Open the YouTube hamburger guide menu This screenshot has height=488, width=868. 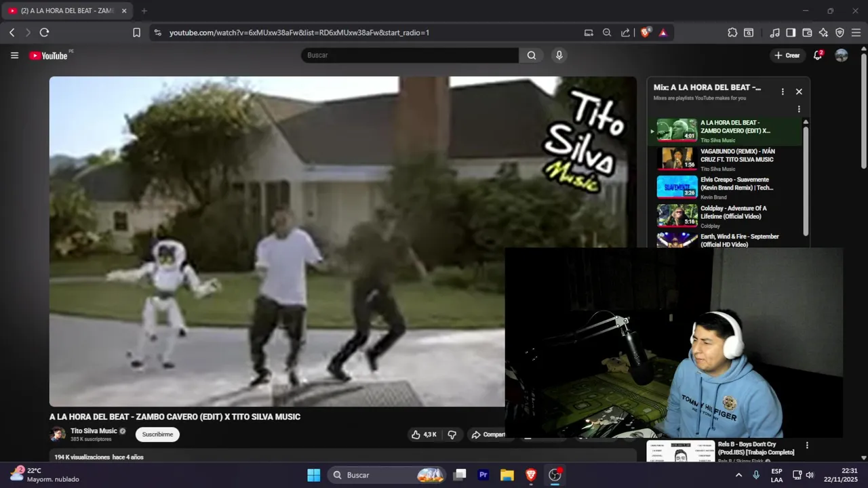point(14,56)
